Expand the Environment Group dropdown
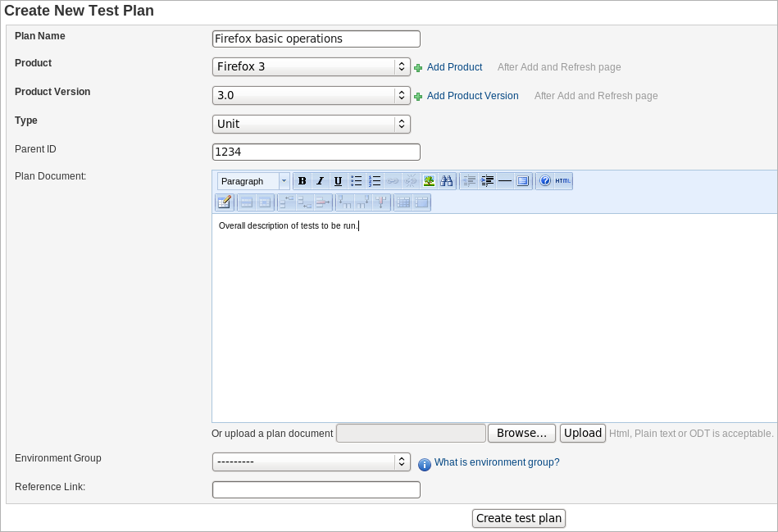The height and width of the screenshot is (532, 778). [311, 462]
